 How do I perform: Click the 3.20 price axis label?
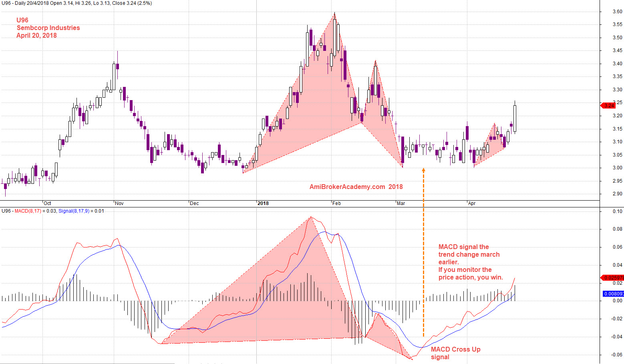(x=617, y=116)
